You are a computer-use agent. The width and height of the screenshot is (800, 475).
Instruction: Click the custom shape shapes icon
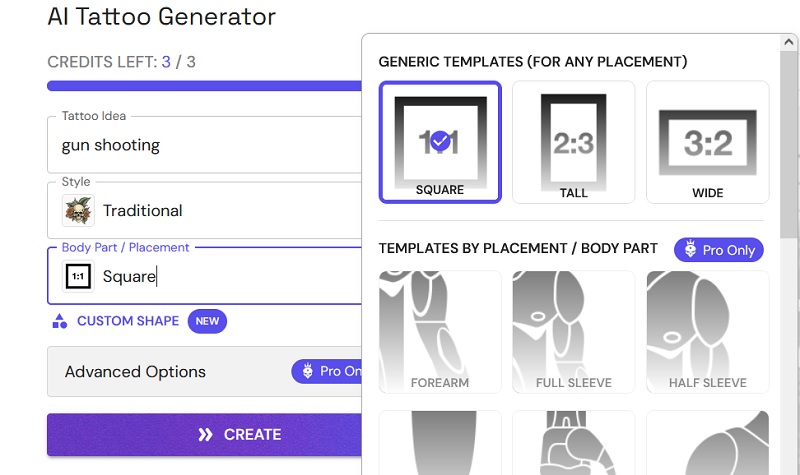point(60,322)
